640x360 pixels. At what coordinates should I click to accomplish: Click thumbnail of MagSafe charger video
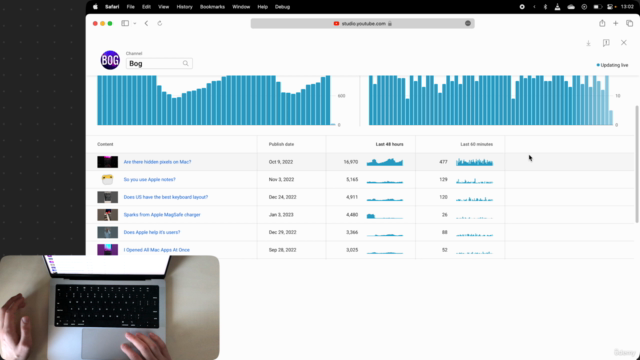click(x=107, y=215)
